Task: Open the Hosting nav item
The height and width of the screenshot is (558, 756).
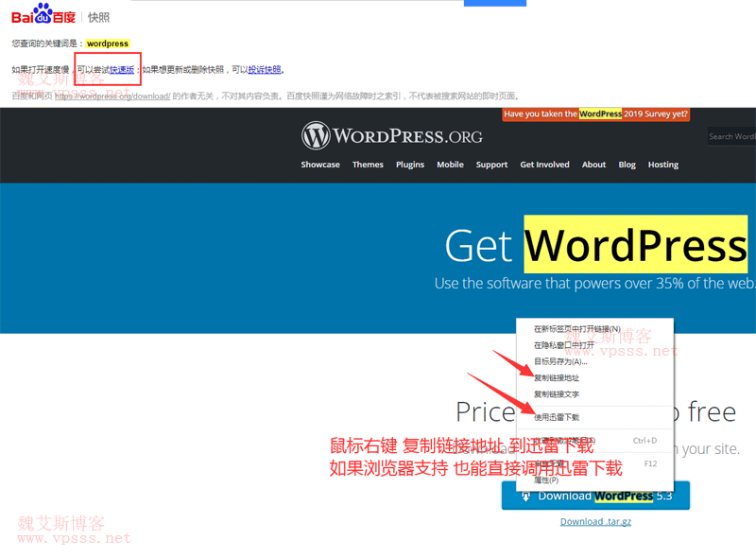Action: pyautogui.click(x=663, y=165)
